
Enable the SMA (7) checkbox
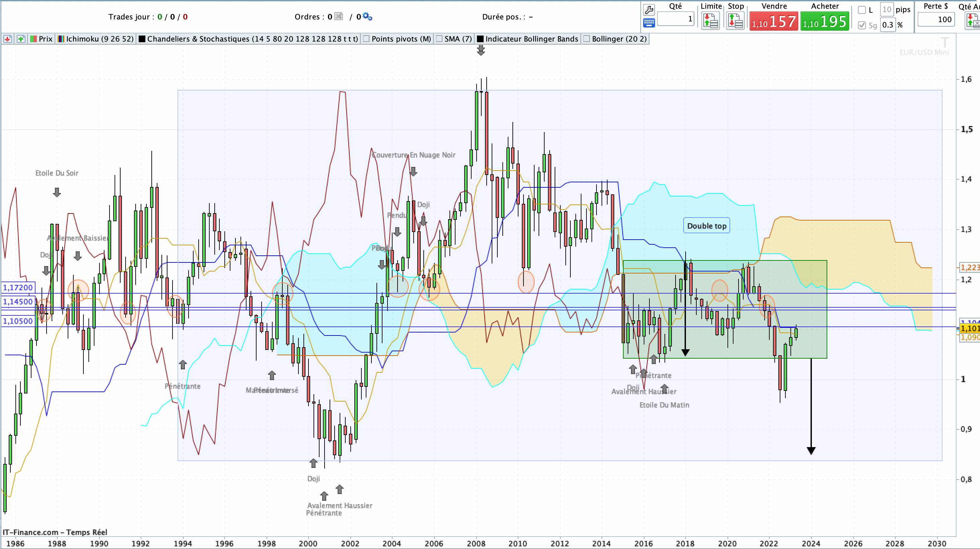tap(439, 39)
